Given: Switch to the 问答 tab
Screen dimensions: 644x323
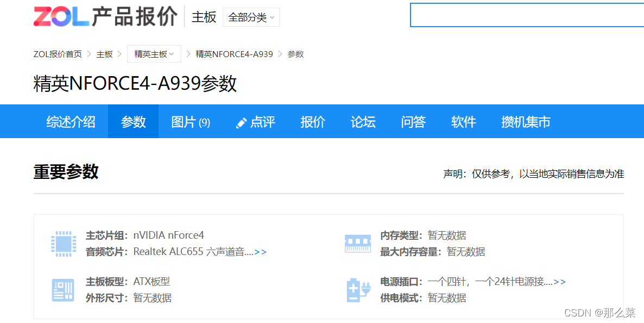Looking at the screenshot, I should pos(413,122).
